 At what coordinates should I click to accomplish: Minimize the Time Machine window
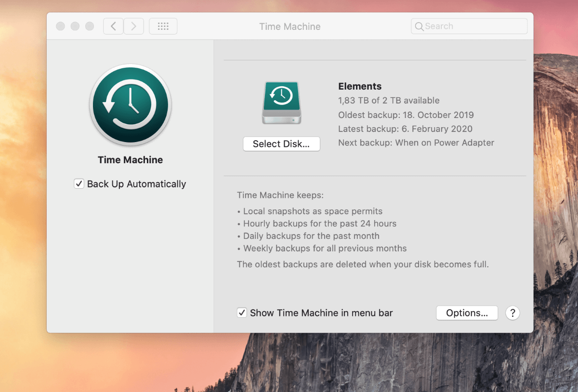(x=75, y=26)
